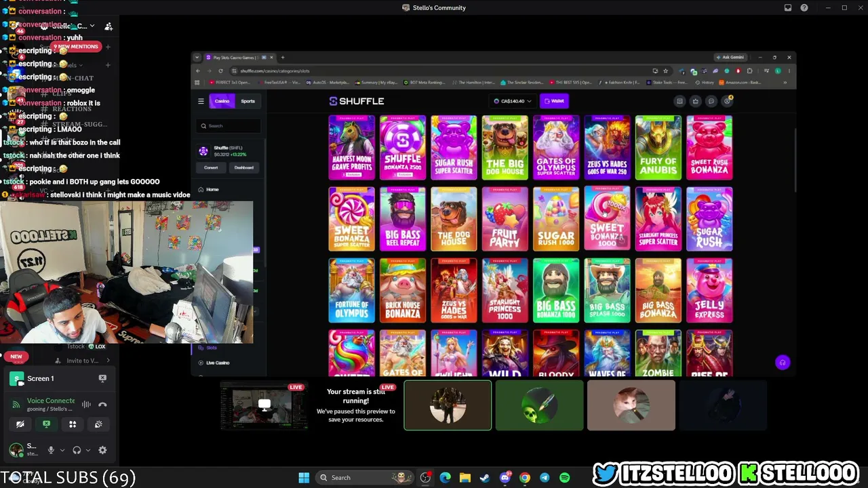The height and width of the screenshot is (488, 868).
Task: Select the green skull avatar participant tile
Action: pos(540,405)
